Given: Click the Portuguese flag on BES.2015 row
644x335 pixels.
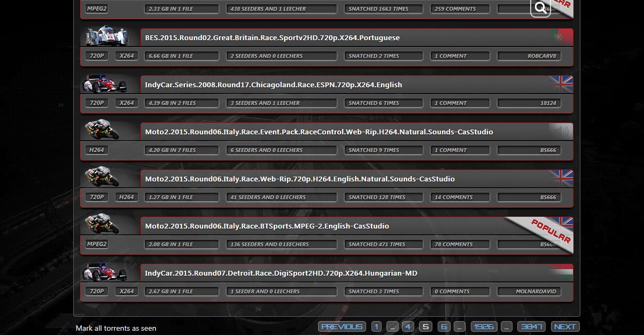Looking at the screenshot, I should point(560,37).
